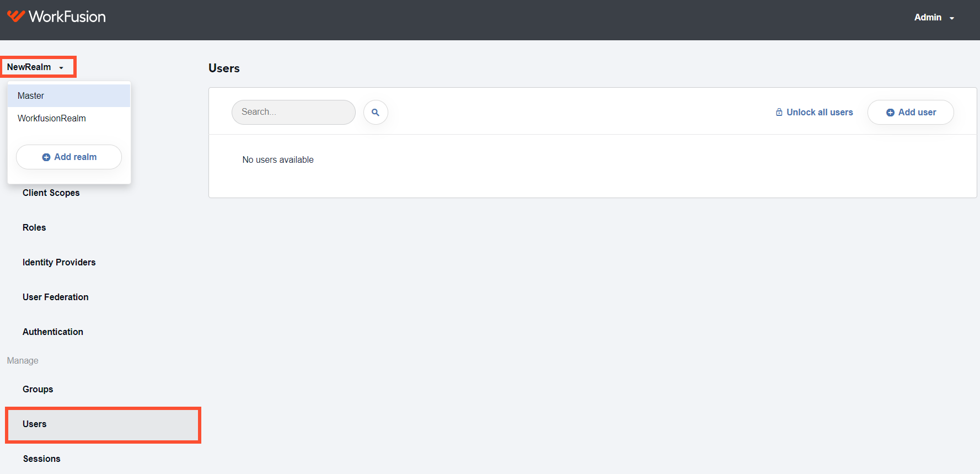Select the Master realm
The image size is (980, 474).
point(69,95)
